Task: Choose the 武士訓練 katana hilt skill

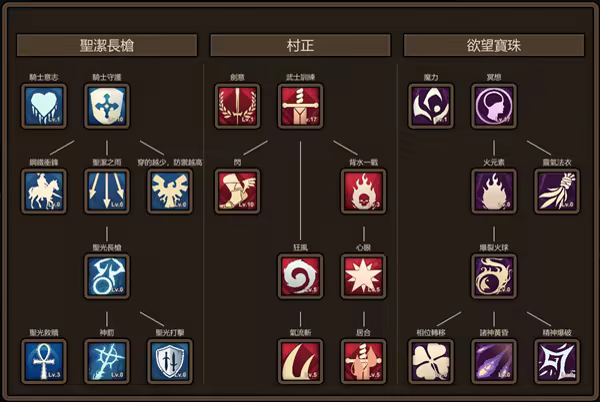Action: [x=300, y=106]
